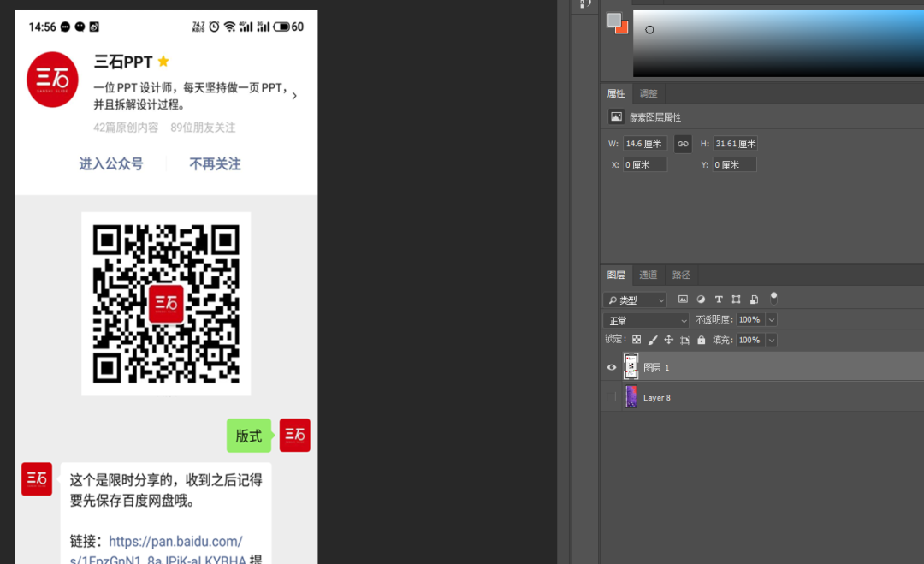
Task: Click the green 版式 chat bubble
Action: click(249, 436)
